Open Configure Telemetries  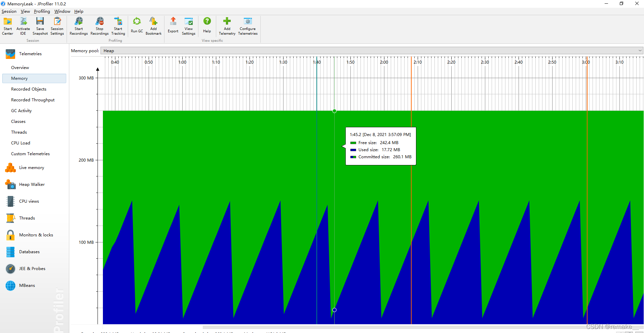click(x=248, y=26)
